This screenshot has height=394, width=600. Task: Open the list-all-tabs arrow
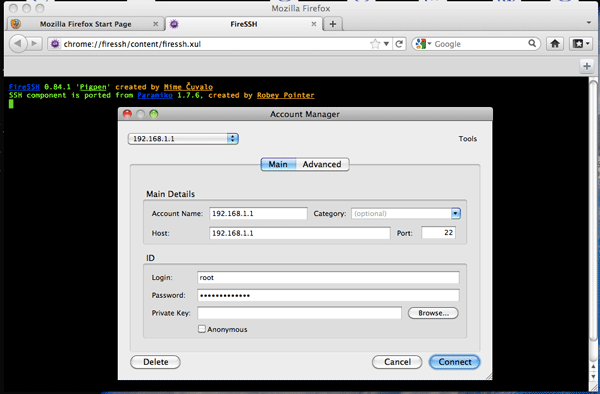point(589,23)
